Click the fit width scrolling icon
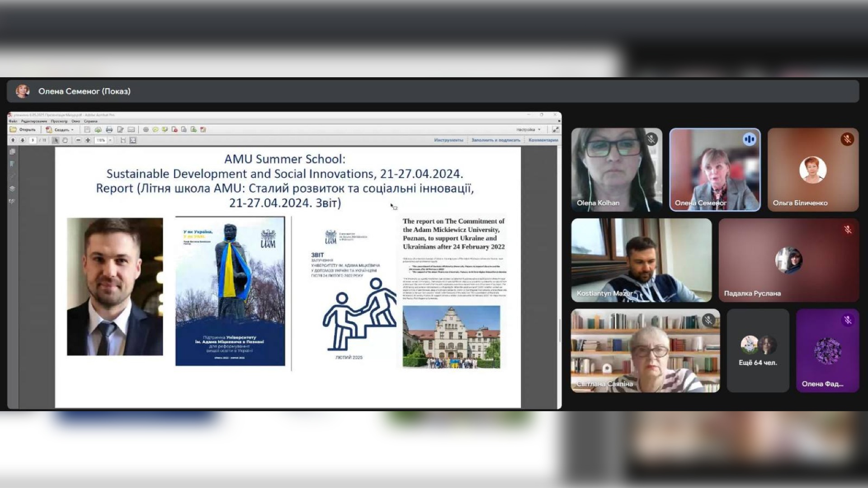This screenshot has height=488, width=868. [x=123, y=141]
